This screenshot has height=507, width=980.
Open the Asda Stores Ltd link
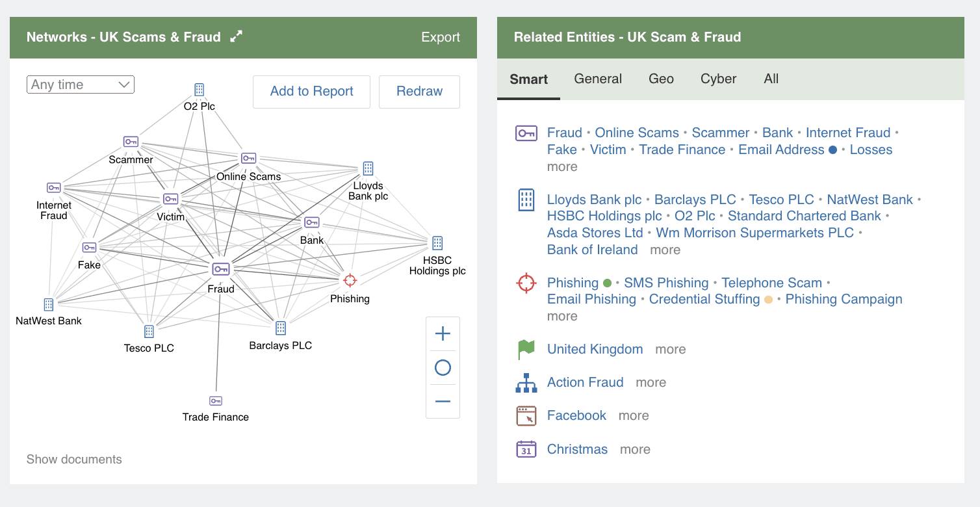595,233
